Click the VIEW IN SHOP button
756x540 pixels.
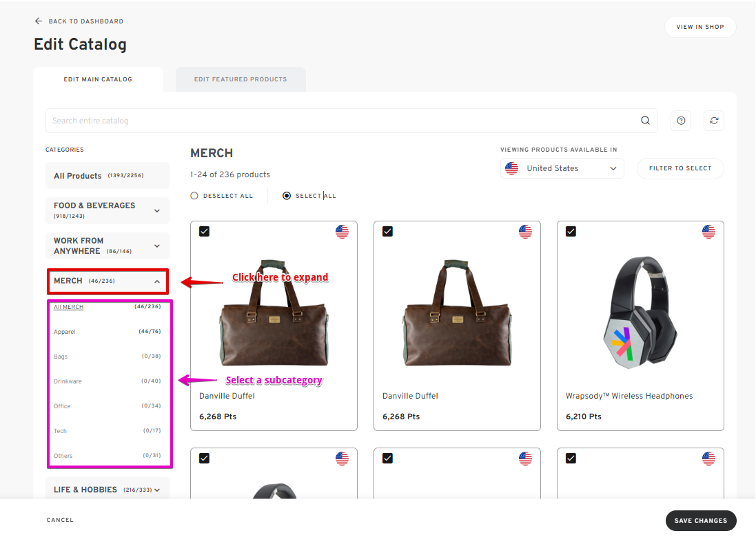pyautogui.click(x=700, y=27)
